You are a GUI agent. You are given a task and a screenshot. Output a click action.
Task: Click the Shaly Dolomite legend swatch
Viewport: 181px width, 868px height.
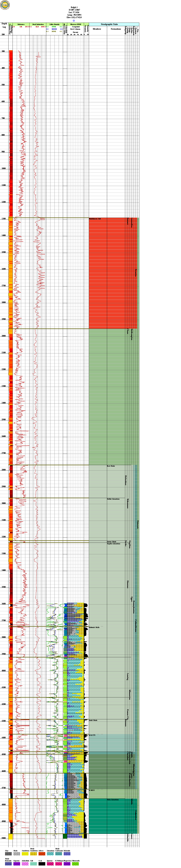pos(8,864)
